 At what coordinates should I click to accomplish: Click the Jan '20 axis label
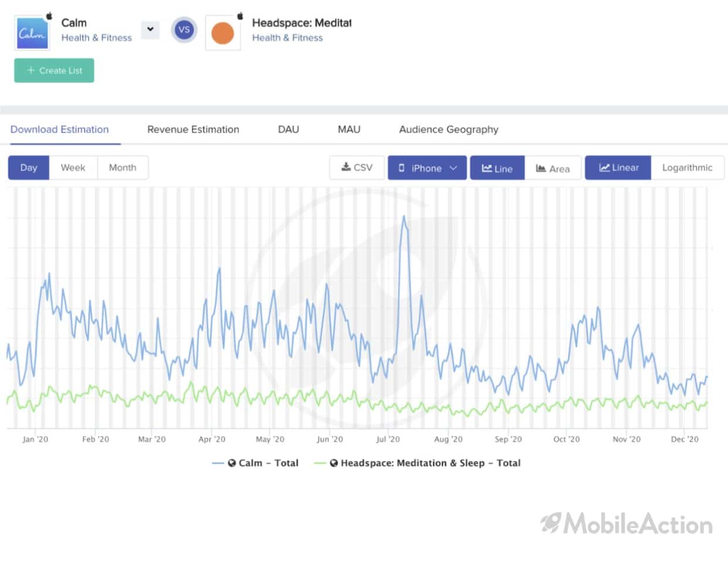click(35, 439)
